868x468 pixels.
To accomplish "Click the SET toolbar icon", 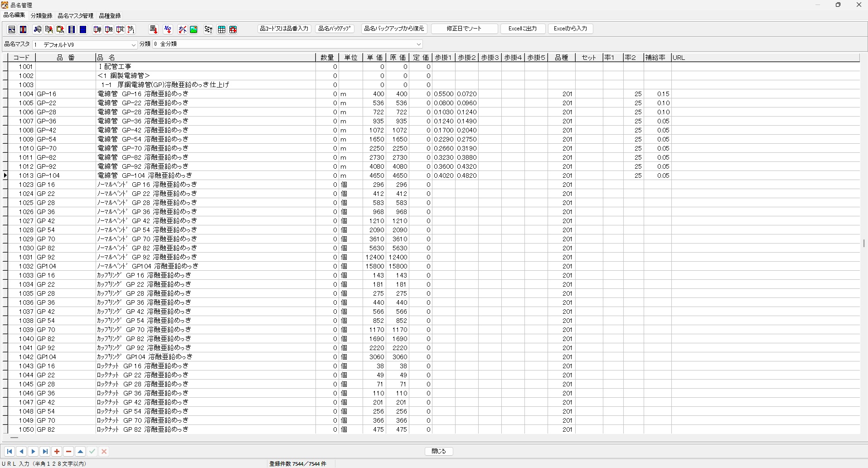I will 208,29.
